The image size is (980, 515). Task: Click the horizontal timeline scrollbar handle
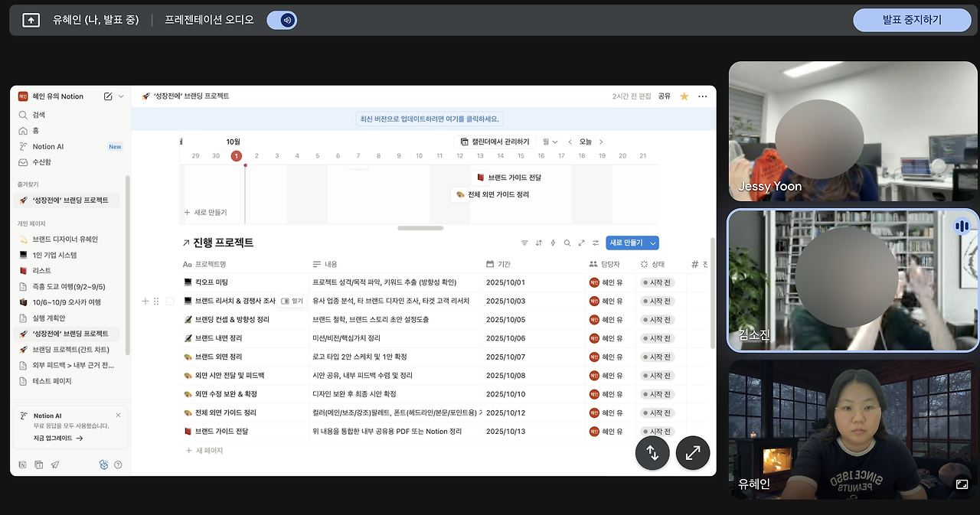(419, 227)
